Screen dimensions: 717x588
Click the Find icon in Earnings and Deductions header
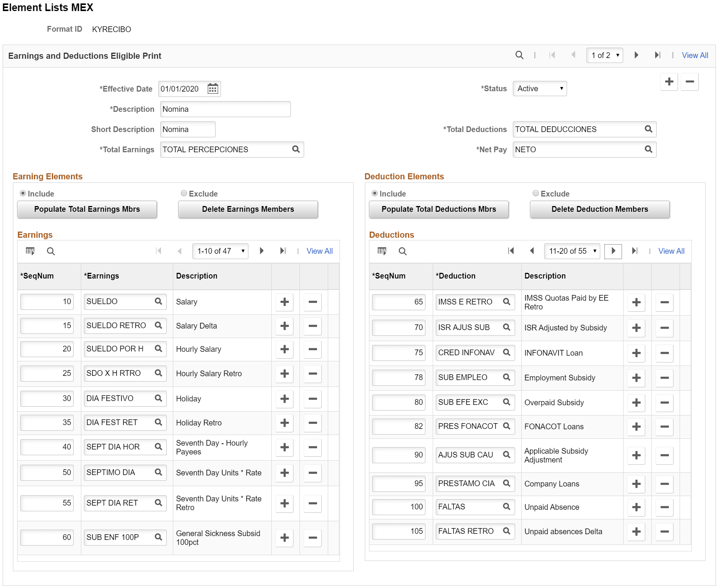tap(519, 55)
